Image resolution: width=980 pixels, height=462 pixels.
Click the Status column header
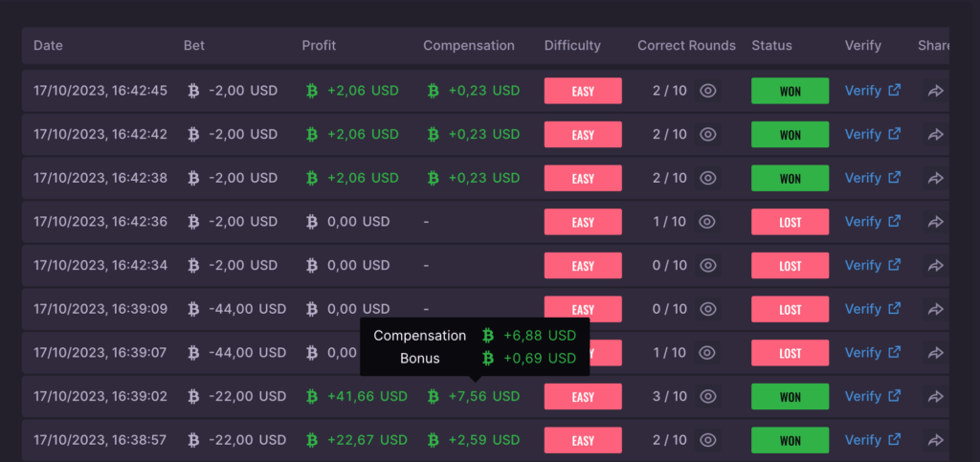(772, 46)
